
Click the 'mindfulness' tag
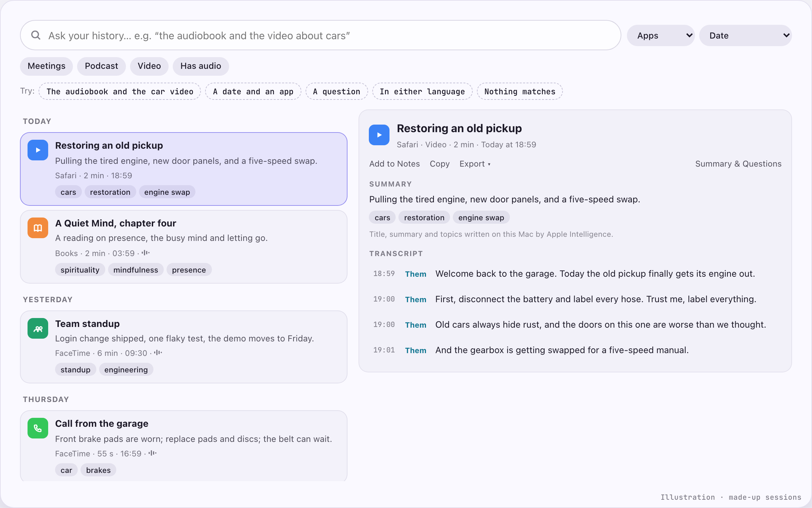point(136,270)
